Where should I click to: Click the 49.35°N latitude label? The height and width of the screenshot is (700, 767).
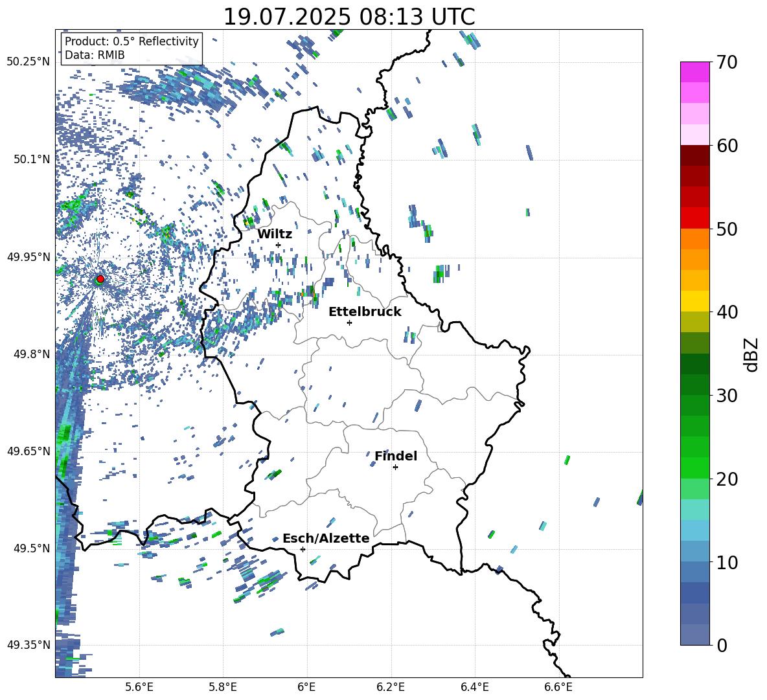pyautogui.click(x=29, y=645)
